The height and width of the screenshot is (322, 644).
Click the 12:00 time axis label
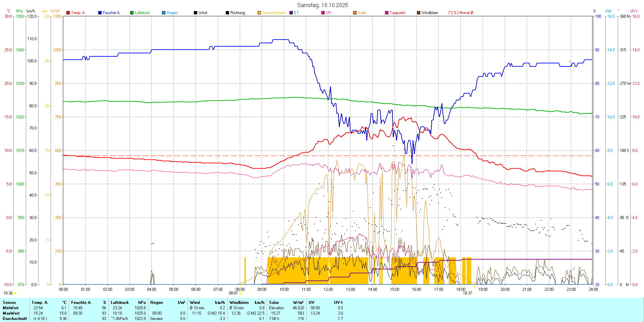click(328, 289)
